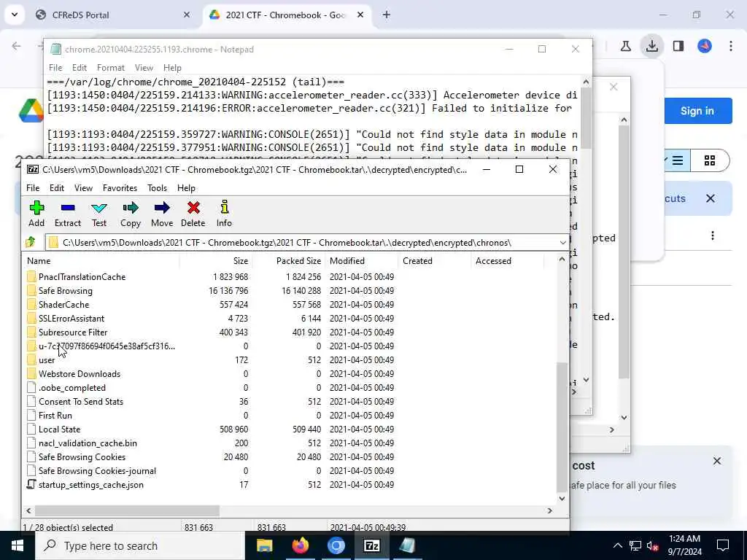Screen dimensions: 747x560
Task: Click the Sign in button
Action: [697, 111]
